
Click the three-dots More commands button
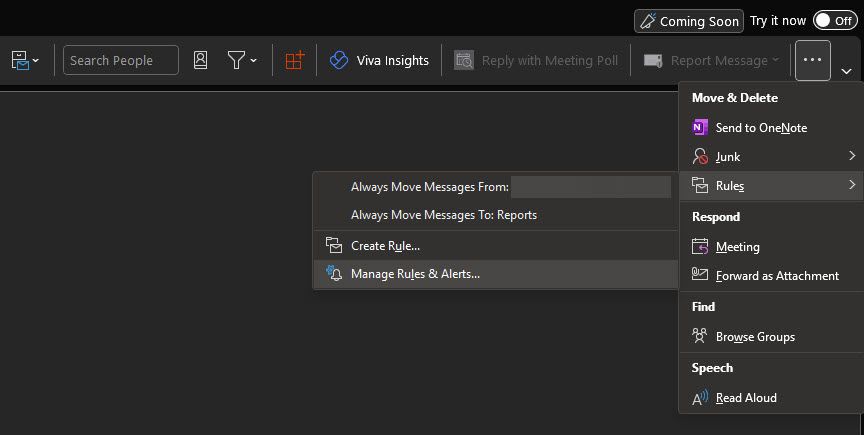(812, 61)
